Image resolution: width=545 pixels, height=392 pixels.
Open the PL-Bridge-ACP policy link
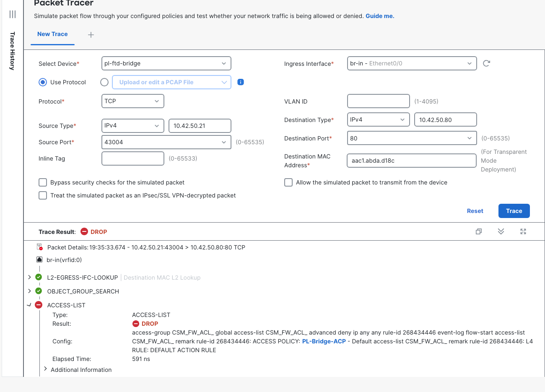pyautogui.click(x=324, y=341)
